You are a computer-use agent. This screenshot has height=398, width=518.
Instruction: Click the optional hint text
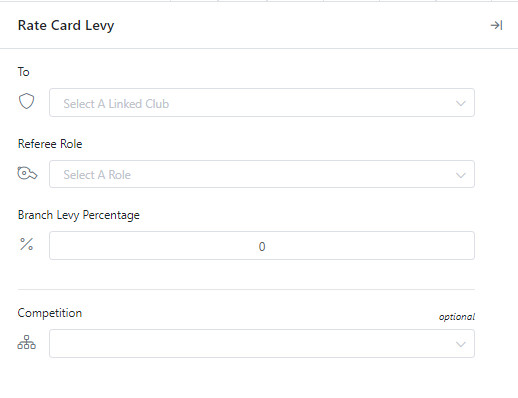pyautogui.click(x=457, y=317)
